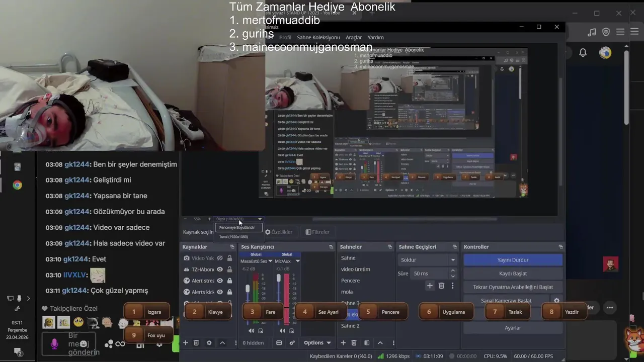644x362 pixels.
Task: Add a scene transition with plus icon
Action: (x=430, y=286)
